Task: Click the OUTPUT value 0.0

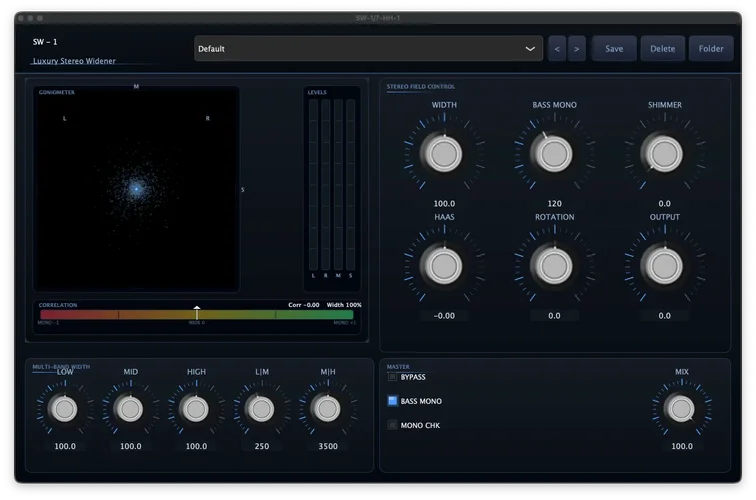Action: (664, 316)
